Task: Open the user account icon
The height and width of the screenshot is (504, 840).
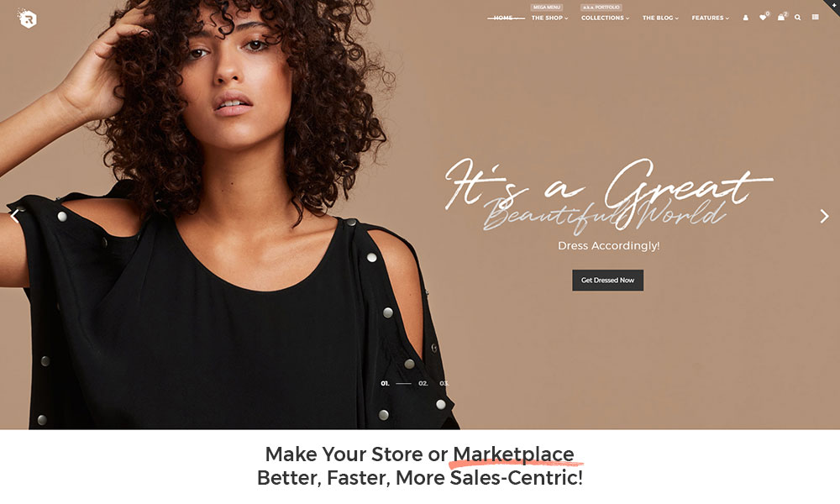Action: pos(745,18)
